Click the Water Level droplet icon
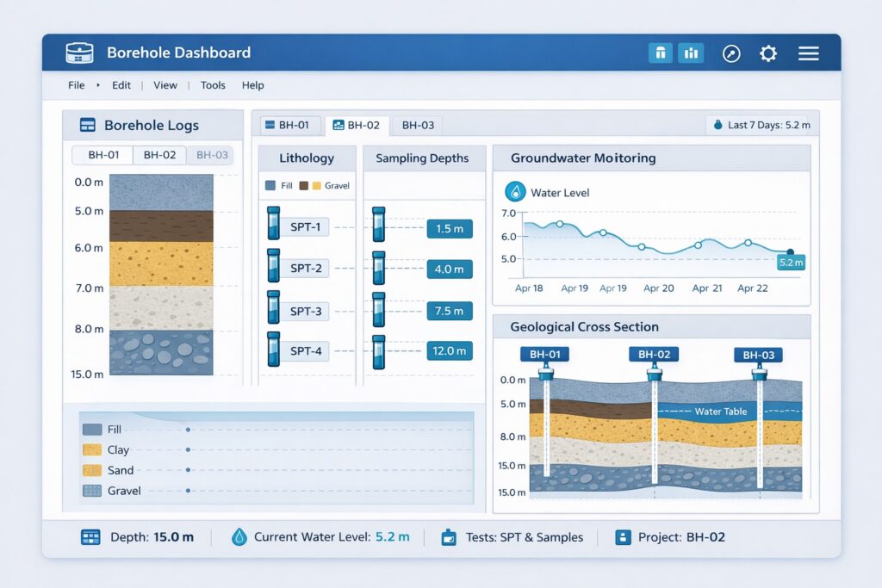 515,192
